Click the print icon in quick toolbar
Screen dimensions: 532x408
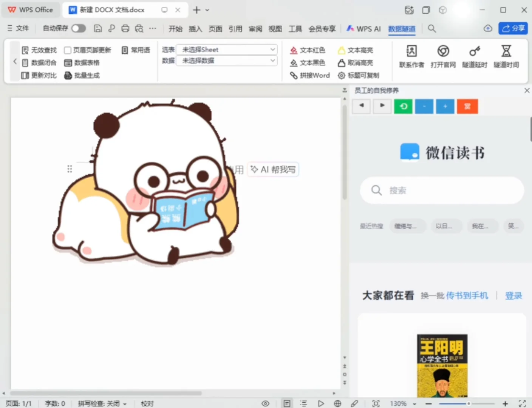125,28
